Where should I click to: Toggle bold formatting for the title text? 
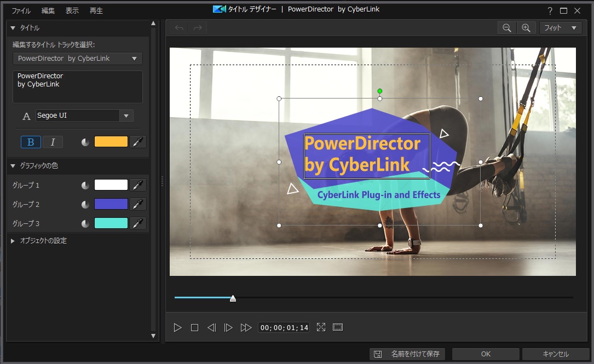coord(30,141)
